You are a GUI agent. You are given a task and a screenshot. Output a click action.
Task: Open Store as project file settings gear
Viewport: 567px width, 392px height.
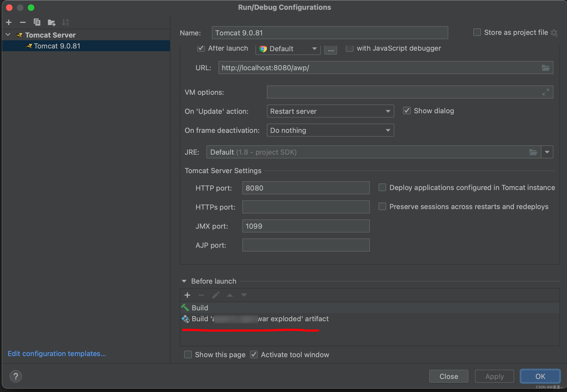point(554,33)
